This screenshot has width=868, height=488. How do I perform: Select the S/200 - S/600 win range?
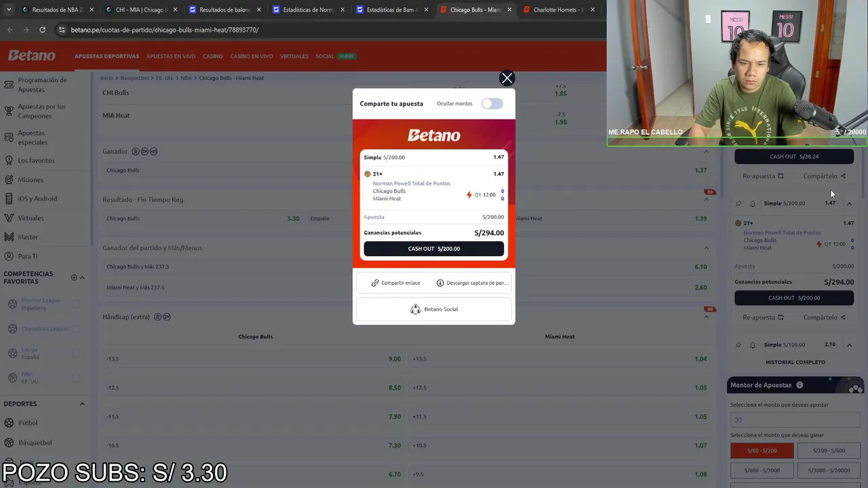pyautogui.click(x=829, y=451)
